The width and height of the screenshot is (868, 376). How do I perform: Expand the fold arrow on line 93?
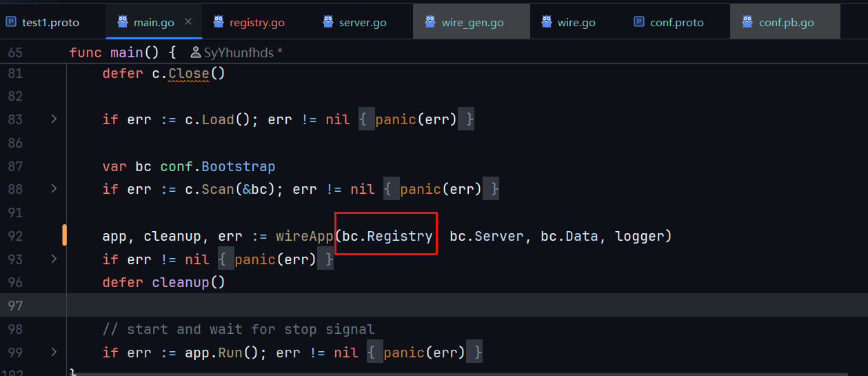[54, 259]
